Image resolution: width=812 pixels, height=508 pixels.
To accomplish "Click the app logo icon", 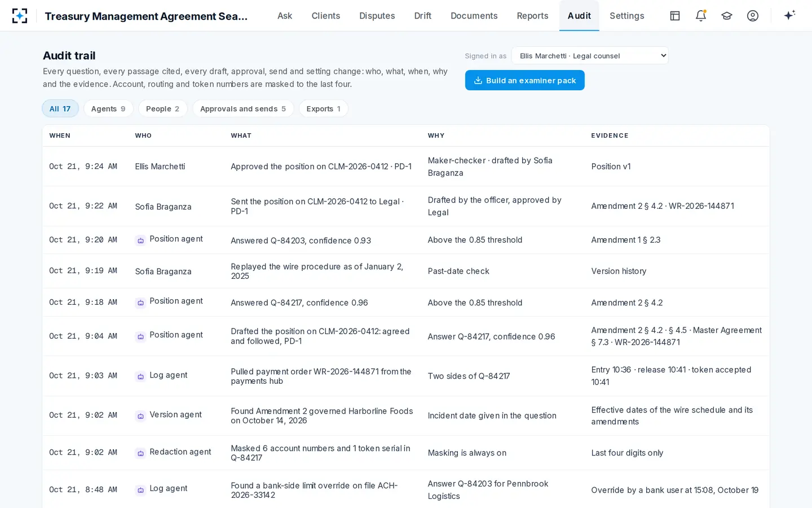I will [20, 16].
